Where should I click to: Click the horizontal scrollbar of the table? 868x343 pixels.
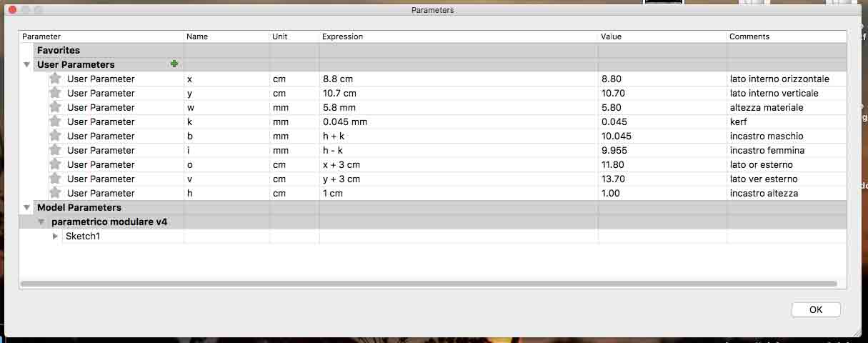[x=429, y=284]
